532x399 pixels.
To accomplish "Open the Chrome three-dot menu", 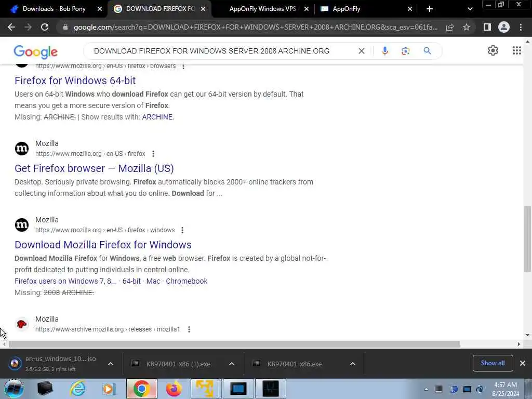I will (521, 27).
